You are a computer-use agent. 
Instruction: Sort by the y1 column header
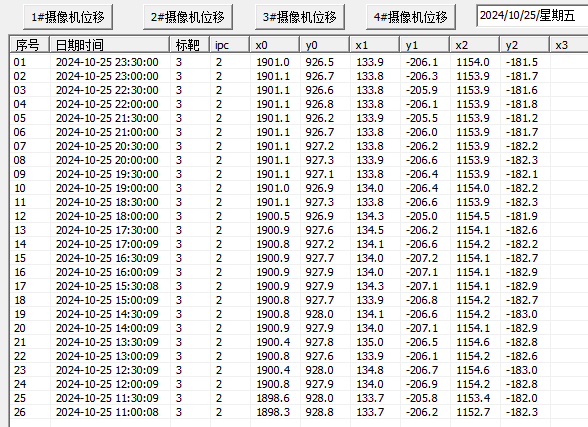click(x=424, y=45)
